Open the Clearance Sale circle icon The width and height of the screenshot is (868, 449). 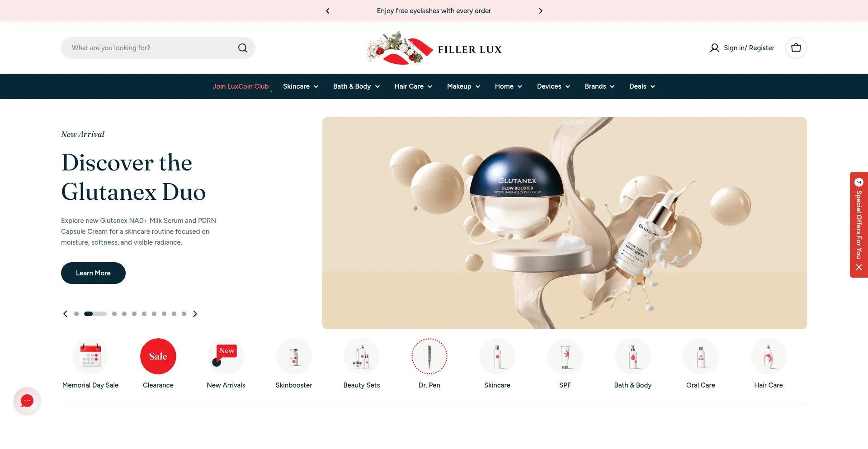click(158, 356)
